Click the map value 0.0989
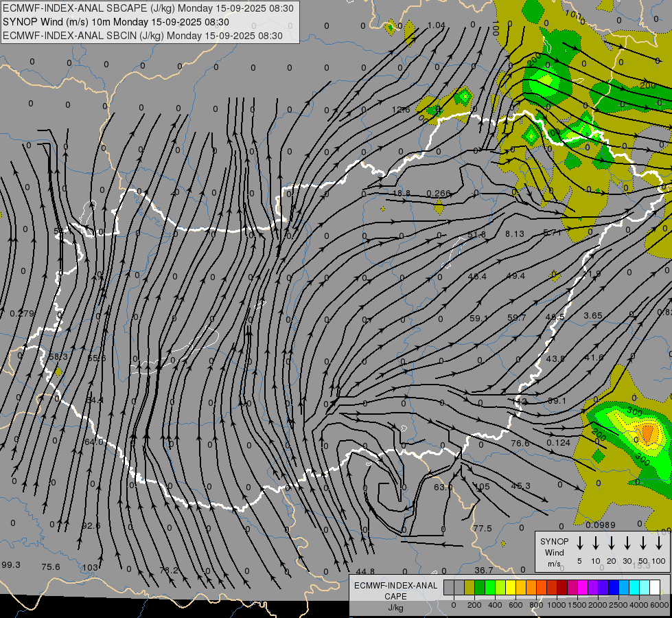 coord(601,525)
